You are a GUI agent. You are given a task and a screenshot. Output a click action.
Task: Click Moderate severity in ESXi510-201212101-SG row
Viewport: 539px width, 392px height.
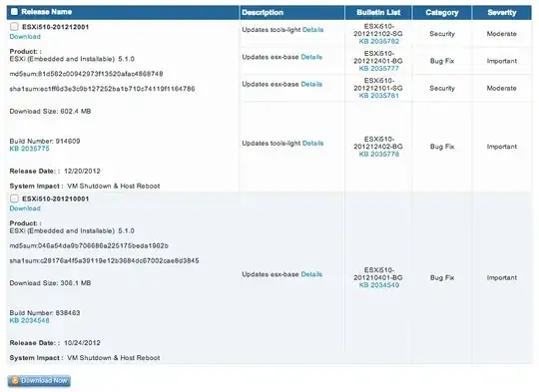502,88
